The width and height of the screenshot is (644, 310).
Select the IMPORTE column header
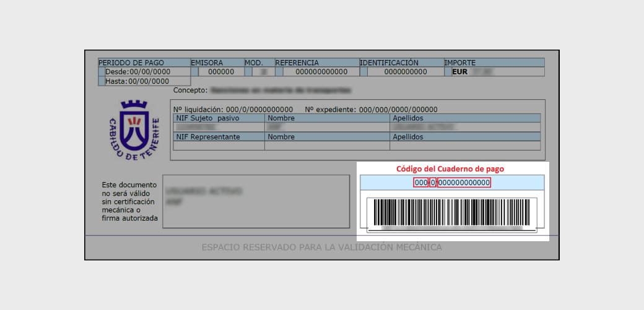[x=494, y=63]
